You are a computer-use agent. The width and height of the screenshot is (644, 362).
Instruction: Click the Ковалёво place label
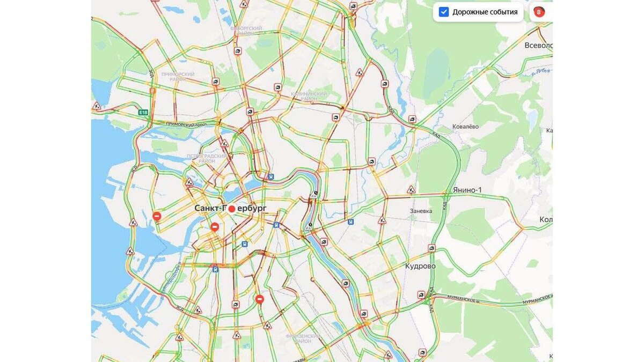pos(466,127)
